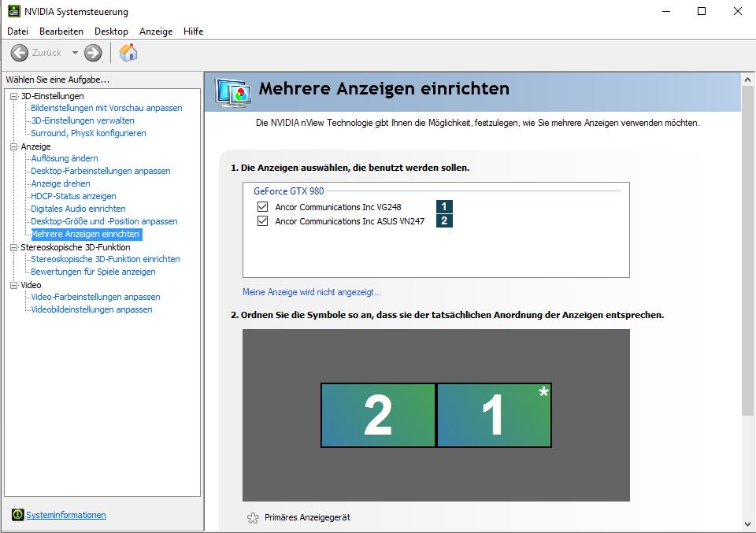Screen dimensions: 756x533
Task: Collapse the Stereoskopische 3D-Funktion node
Action: pos(13,247)
